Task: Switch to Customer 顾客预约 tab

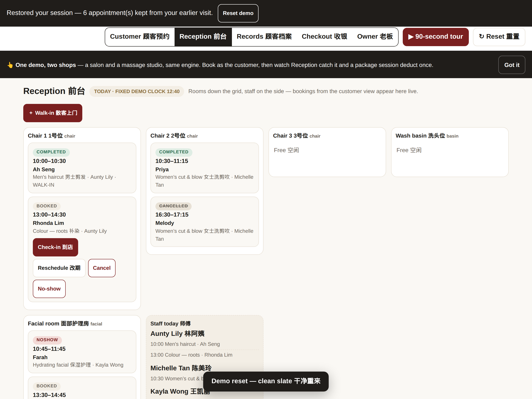Action: pyautogui.click(x=140, y=37)
